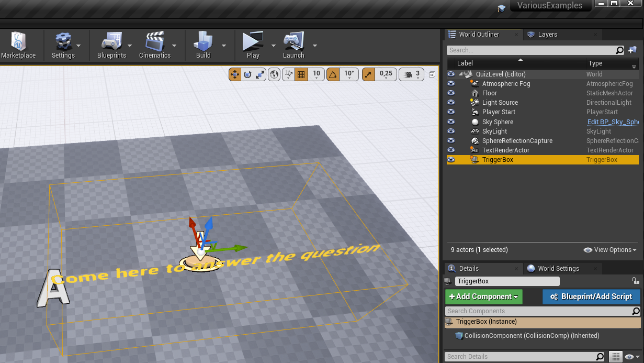Maximize or restore the viewport layout
This screenshot has width=644, height=363.
tap(432, 74)
